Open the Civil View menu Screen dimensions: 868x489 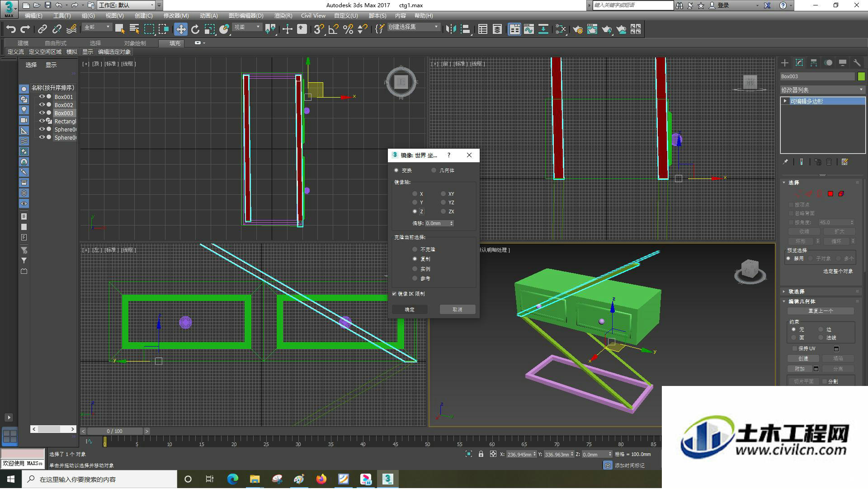pyautogui.click(x=313, y=16)
